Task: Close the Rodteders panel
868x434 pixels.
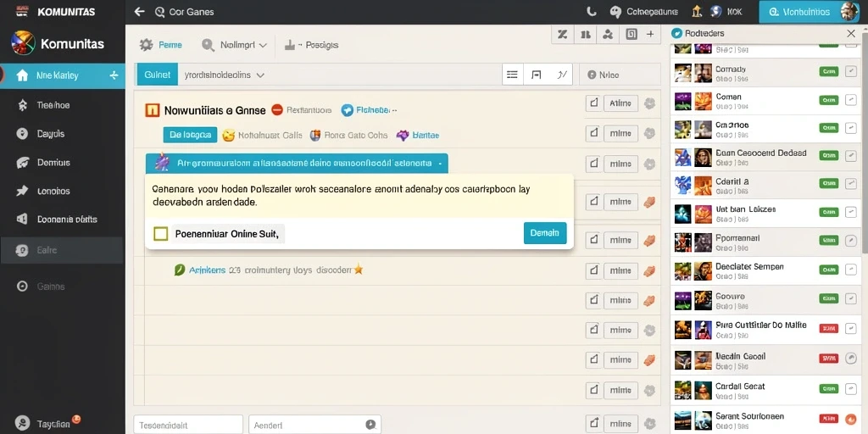Action: coord(851,34)
